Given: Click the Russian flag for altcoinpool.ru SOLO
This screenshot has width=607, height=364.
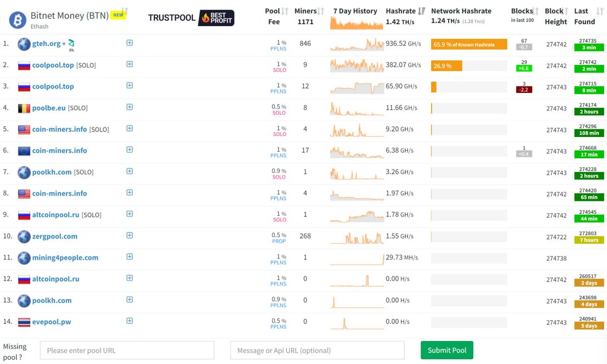Looking at the screenshot, I should [x=24, y=215].
